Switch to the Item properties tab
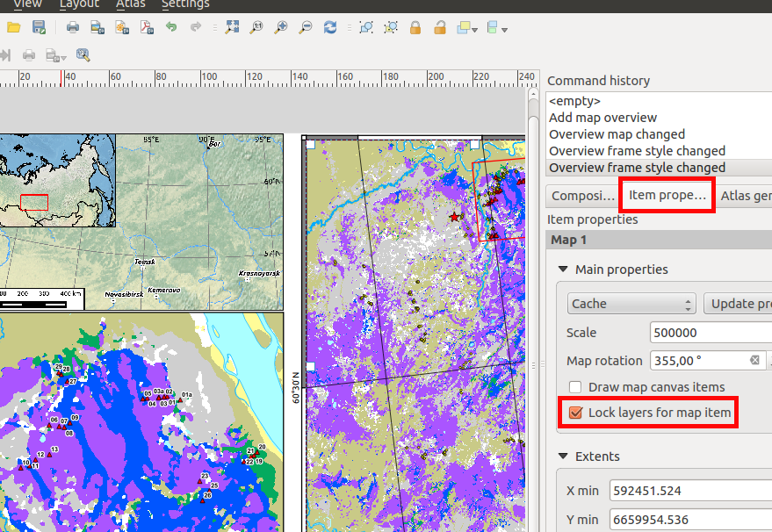This screenshot has height=532, width=772. tap(667, 195)
